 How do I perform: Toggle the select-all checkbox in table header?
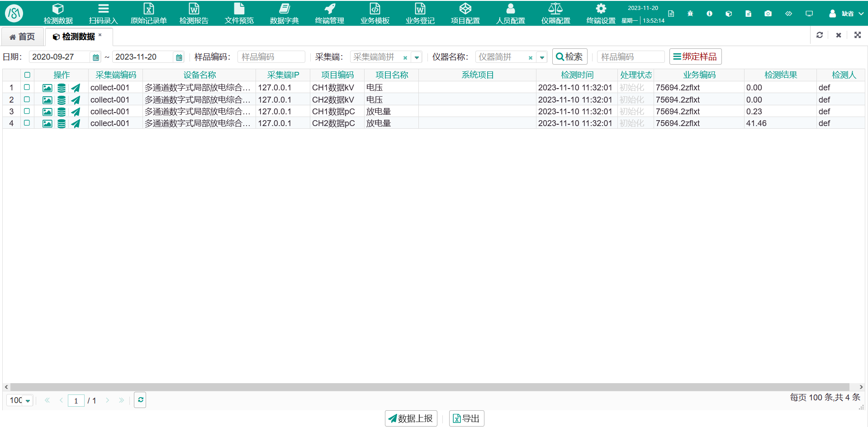click(x=27, y=75)
